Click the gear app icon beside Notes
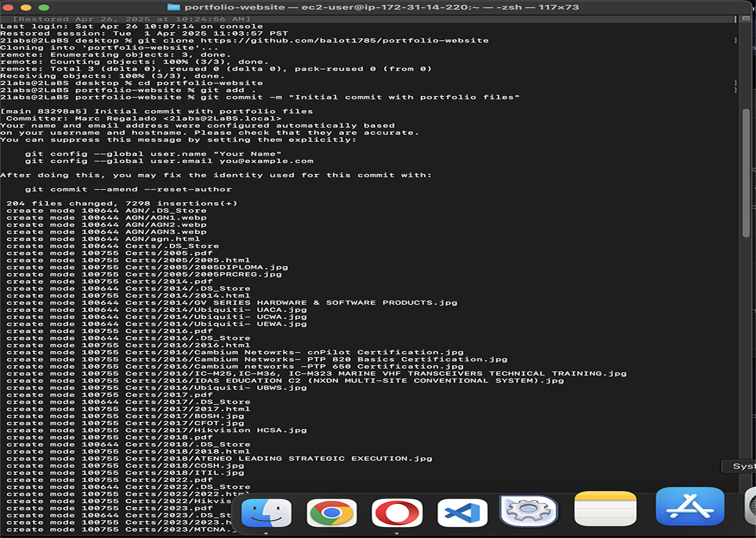This screenshot has width=756, height=538. coord(528,511)
